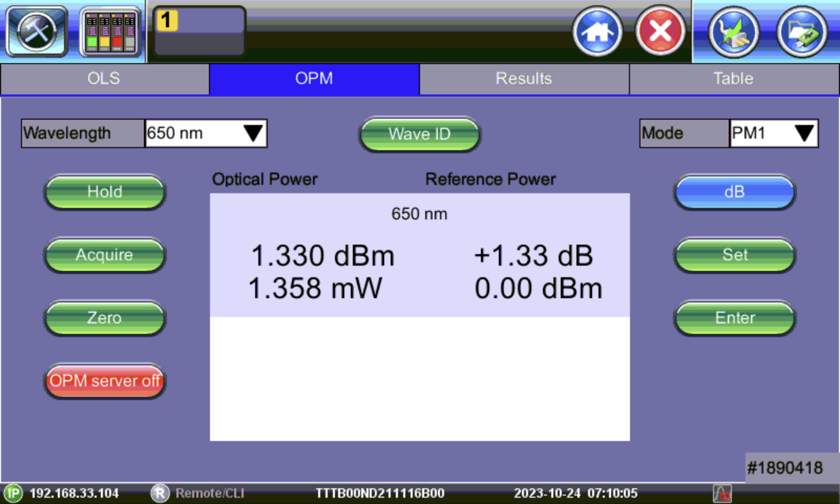Screen dimensions: 840x504
Task: Click the status bar alarm icon
Action: [x=722, y=493]
